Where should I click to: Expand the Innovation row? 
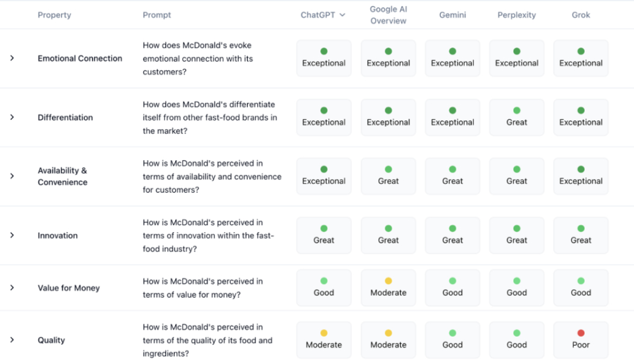12,235
